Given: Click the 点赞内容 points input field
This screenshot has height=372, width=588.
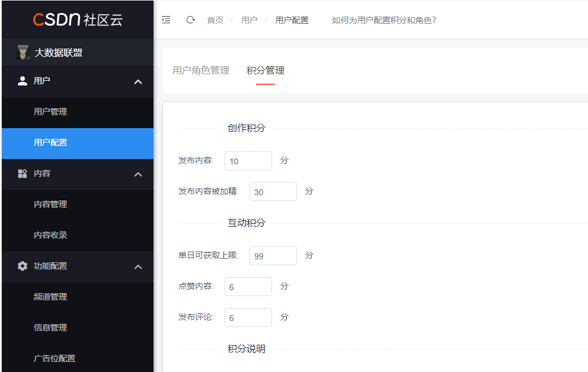Looking at the screenshot, I should tap(248, 287).
